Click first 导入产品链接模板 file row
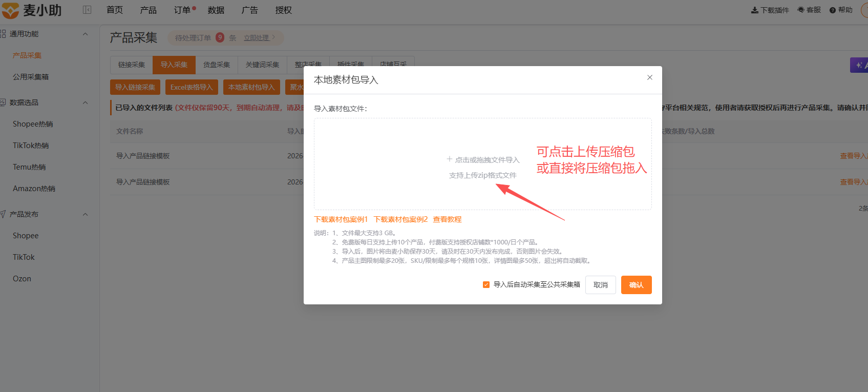The height and width of the screenshot is (392, 868). 143,156
